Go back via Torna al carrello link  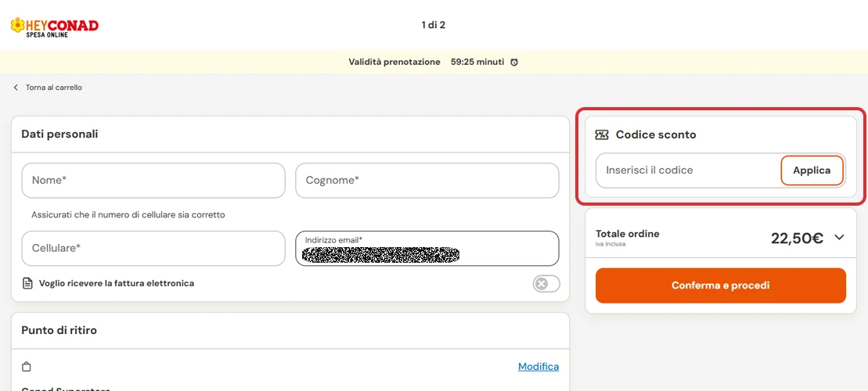[54, 88]
